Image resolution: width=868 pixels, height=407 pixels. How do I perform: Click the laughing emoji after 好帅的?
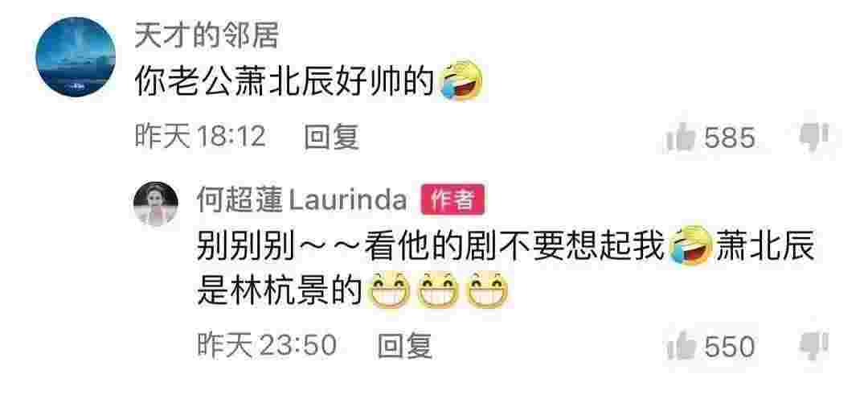461,81
